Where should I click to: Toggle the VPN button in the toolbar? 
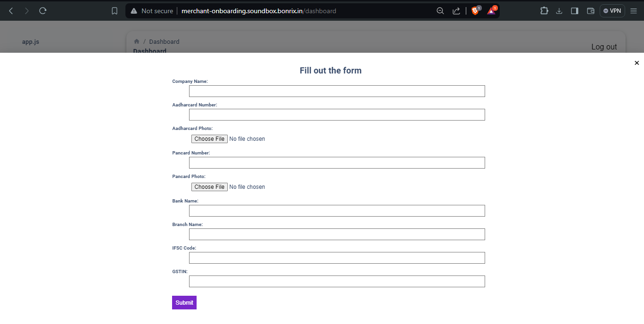tap(612, 10)
